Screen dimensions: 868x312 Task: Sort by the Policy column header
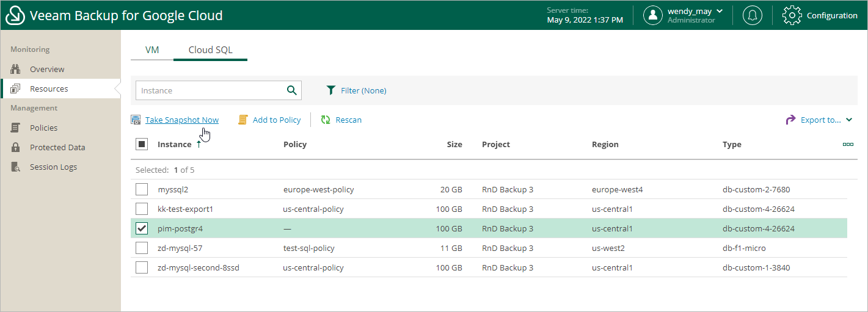click(295, 145)
